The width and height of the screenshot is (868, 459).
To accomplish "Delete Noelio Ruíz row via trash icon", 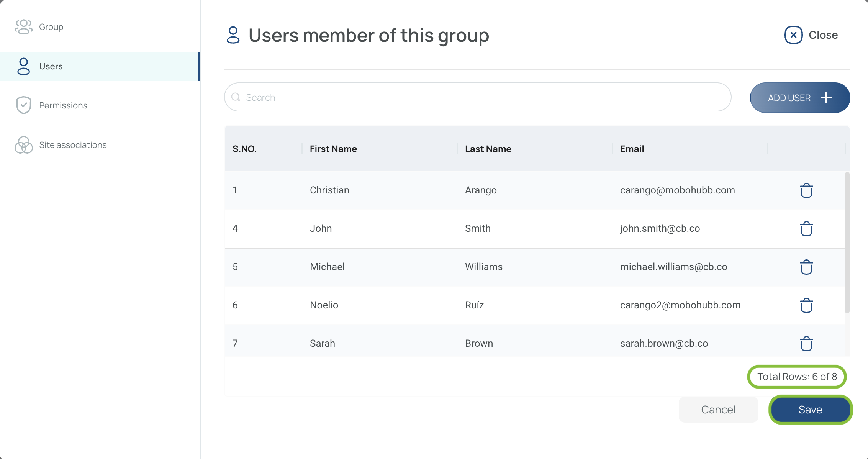I will pos(806,305).
